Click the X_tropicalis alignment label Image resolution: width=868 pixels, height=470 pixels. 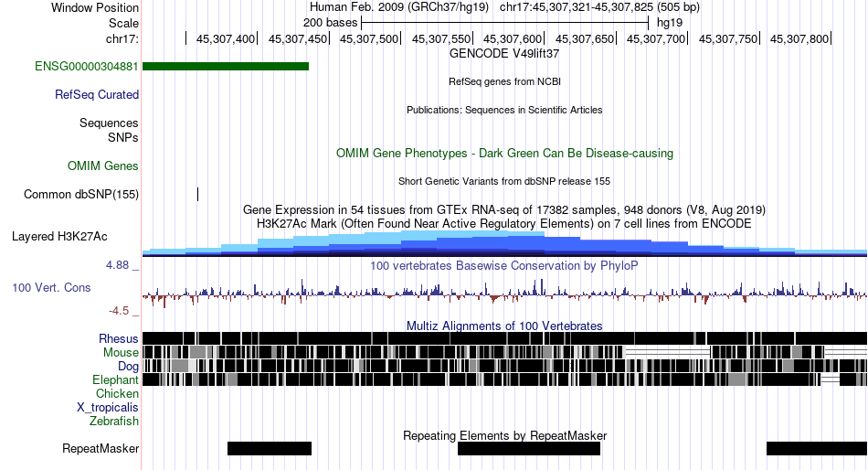(108, 408)
